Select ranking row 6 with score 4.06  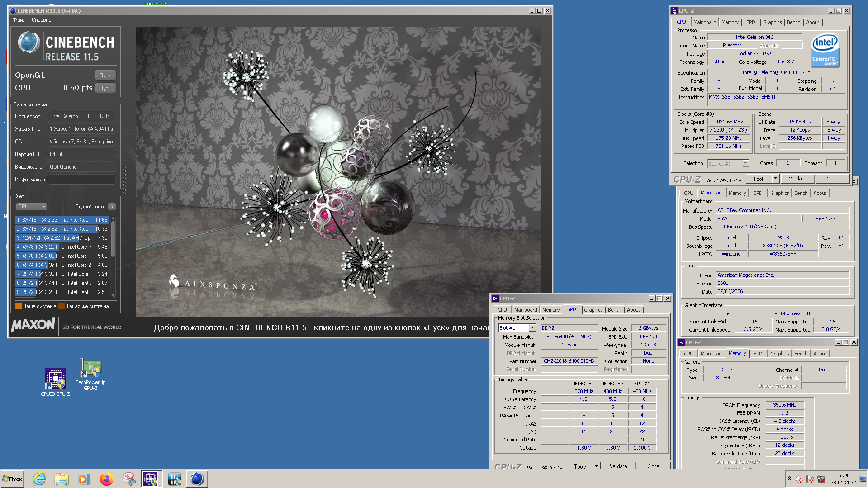point(62,265)
